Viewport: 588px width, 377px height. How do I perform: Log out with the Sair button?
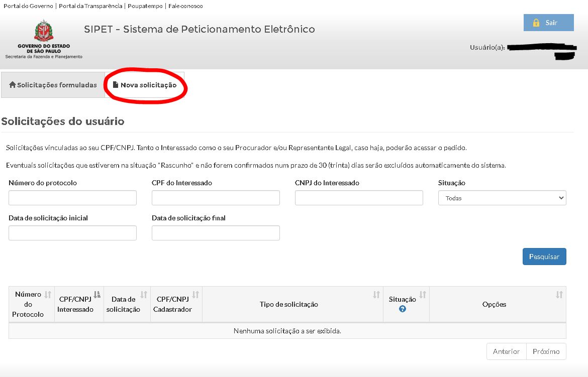548,23
